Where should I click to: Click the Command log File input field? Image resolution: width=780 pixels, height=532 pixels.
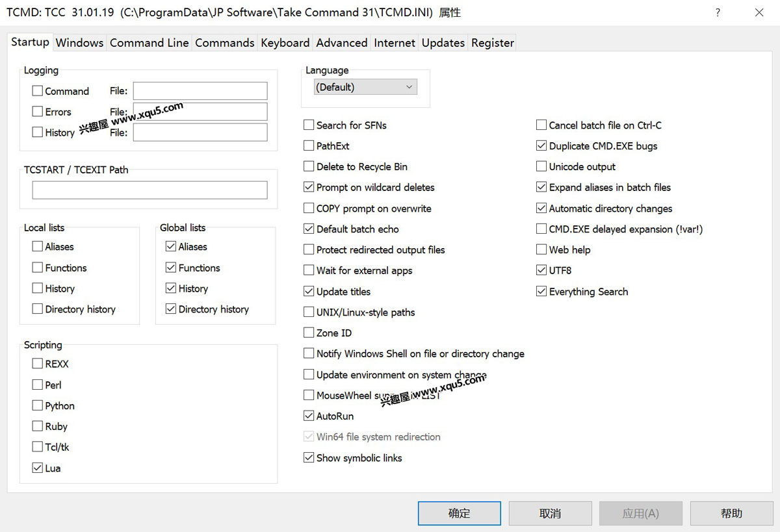tap(200, 91)
